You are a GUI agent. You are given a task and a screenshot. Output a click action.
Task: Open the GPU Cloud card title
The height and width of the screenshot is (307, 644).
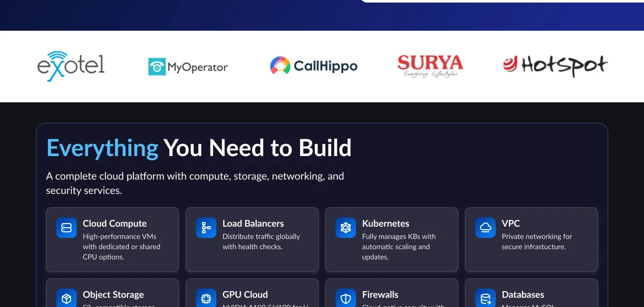click(x=245, y=295)
